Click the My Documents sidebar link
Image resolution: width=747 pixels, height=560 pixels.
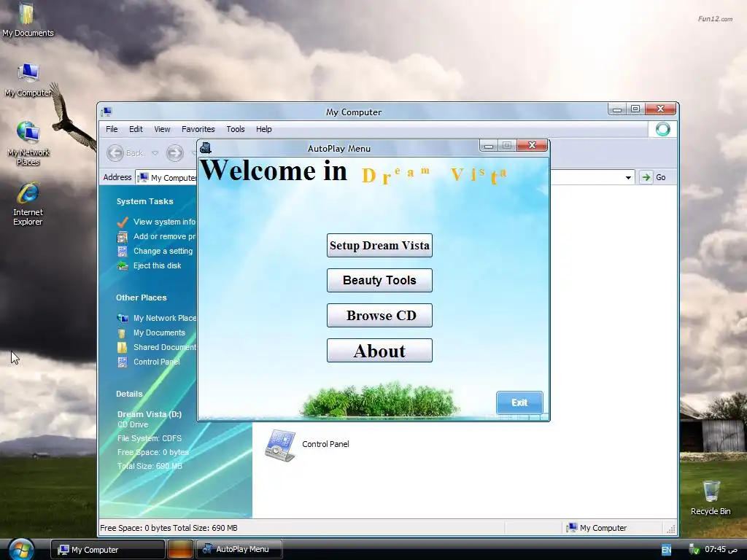tap(159, 332)
